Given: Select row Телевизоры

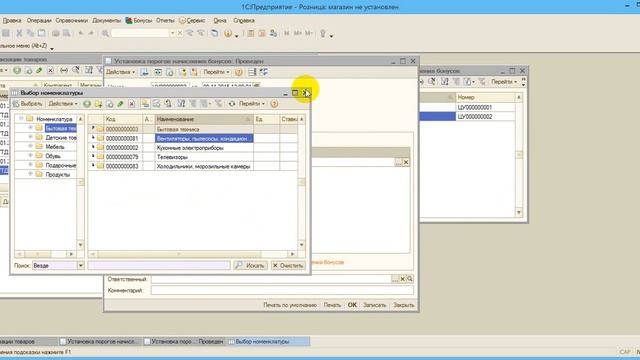Looking at the screenshot, I should (193, 157).
